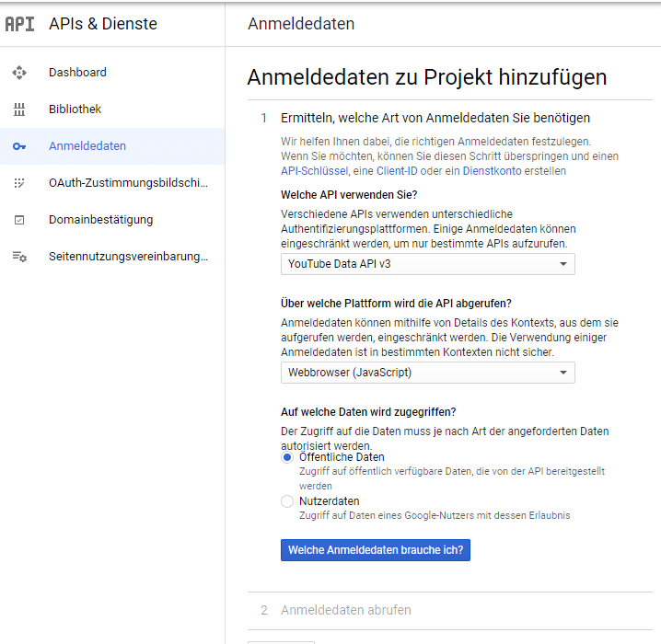
Task: Click 'Welche API verwenden Sie?' label
Action: point(349,195)
